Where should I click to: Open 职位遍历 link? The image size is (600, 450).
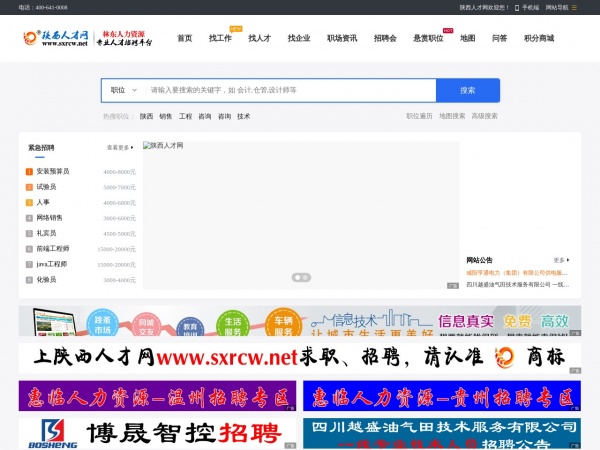pos(419,116)
